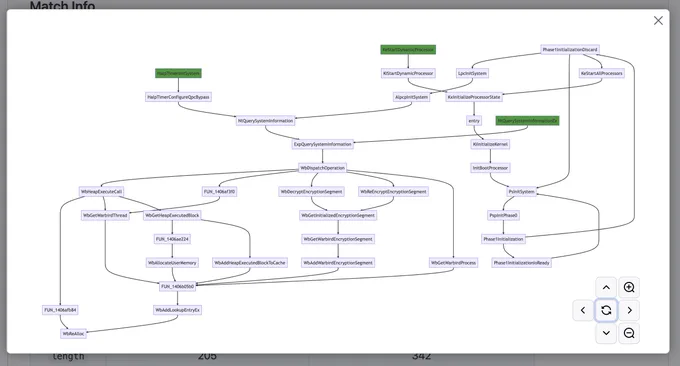
Task: Click the FUN_1406b05b0 node
Action: click(177, 286)
